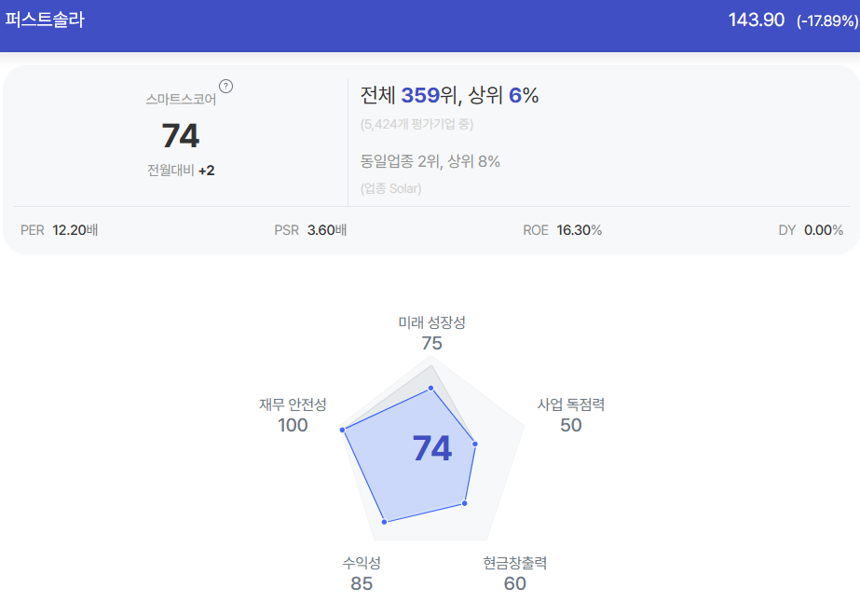This screenshot has height=616, width=860.
Task: Click the PER 12.20배 metric
Action: pos(60,230)
